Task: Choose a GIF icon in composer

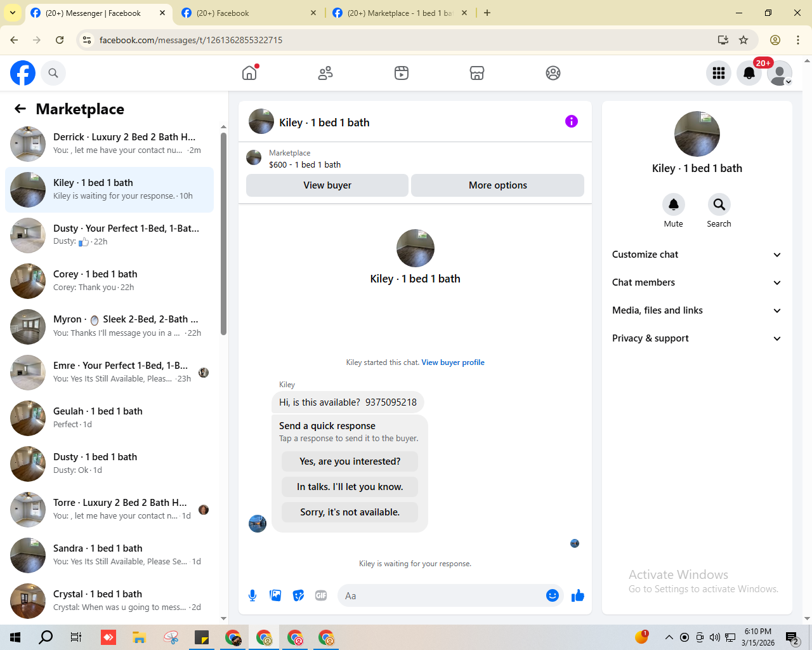Action: (x=321, y=595)
